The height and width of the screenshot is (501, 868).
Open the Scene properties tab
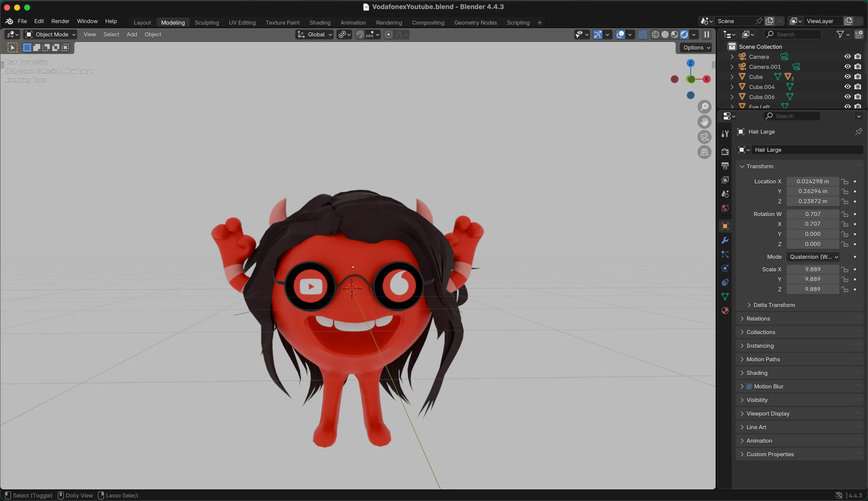tap(725, 194)
